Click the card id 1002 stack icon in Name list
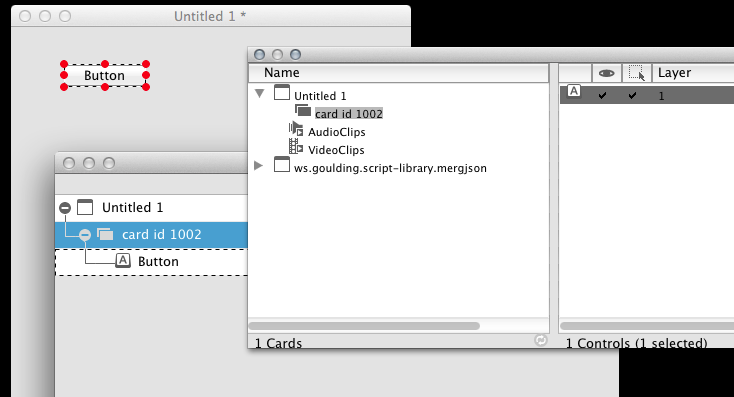 (x=303, y=110)
